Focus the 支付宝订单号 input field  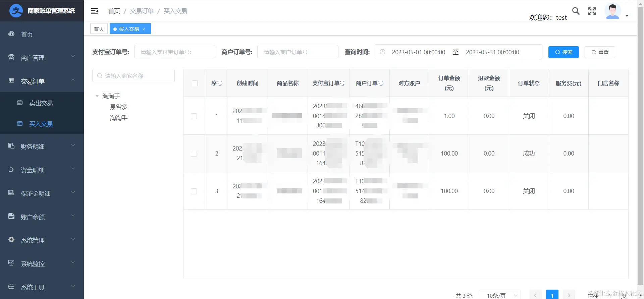(175, 52)
